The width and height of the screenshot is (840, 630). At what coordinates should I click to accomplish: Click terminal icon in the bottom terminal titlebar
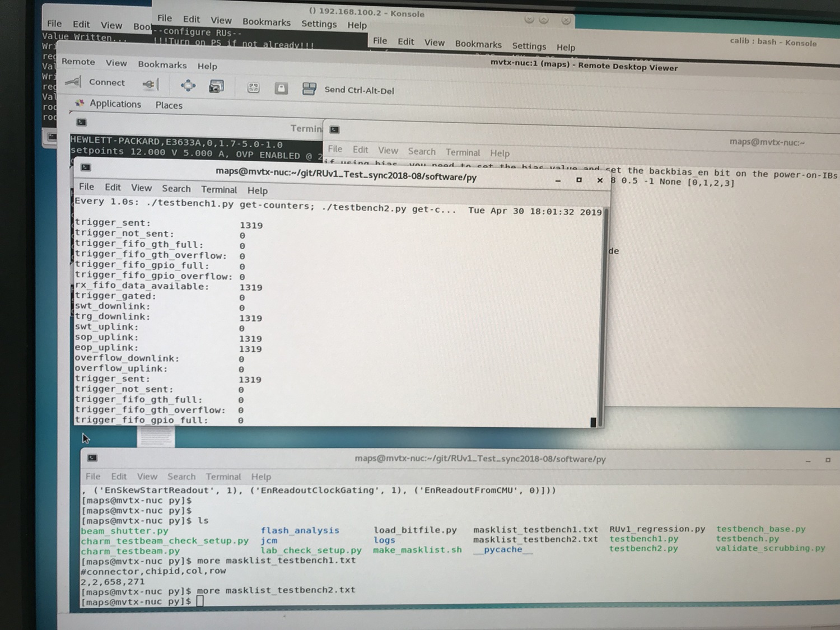(92, 458)
